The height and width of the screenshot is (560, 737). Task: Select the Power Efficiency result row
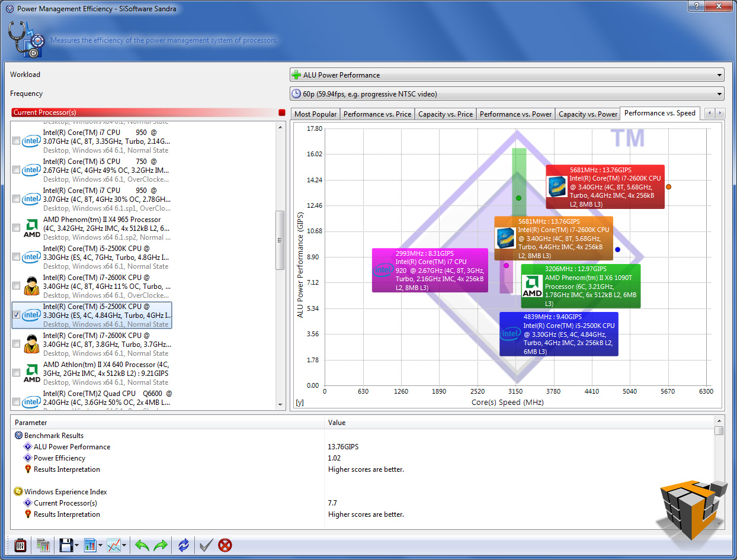point(363,458)
